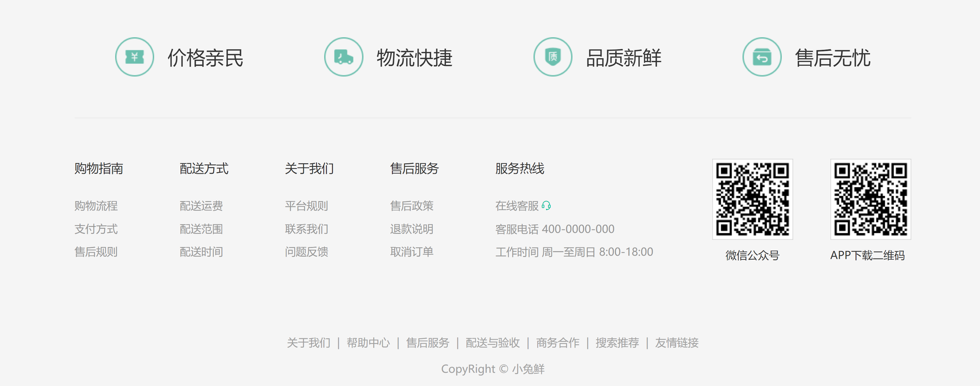
Task: Click the after-sales return icon
Action: 762,57
